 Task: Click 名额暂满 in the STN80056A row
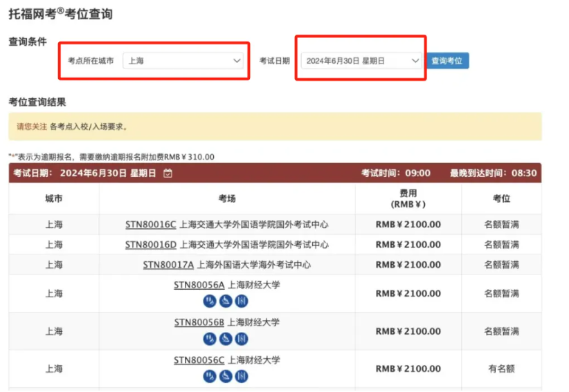click(501, 293)
